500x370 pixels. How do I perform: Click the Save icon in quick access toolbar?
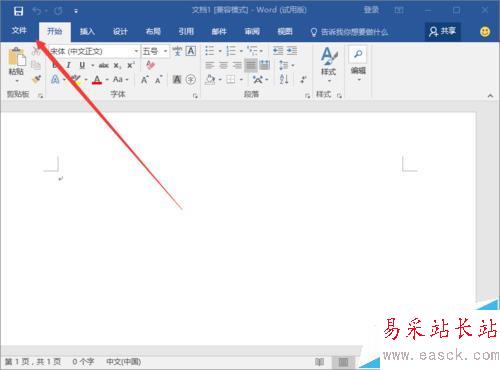18,11
